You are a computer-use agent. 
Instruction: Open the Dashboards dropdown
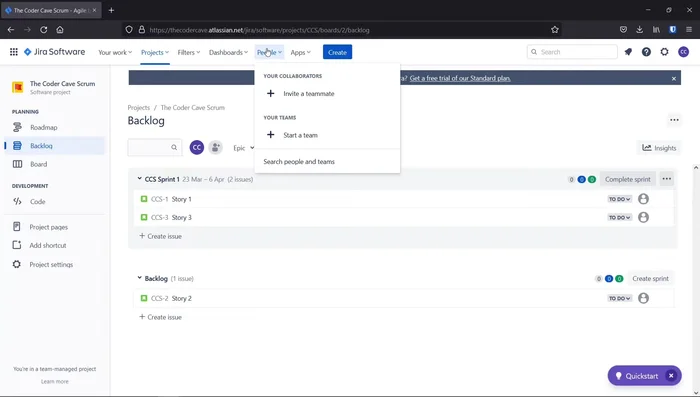[x=228, y=52]
